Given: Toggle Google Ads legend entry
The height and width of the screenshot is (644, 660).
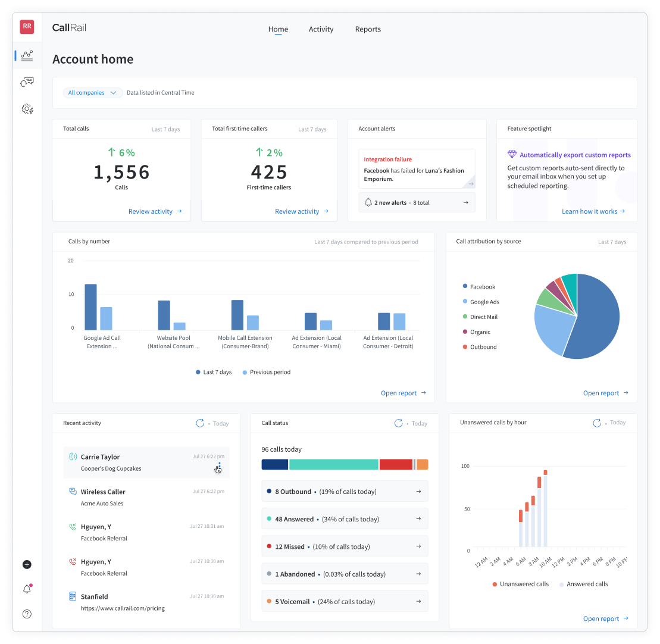Looking at the screenshot, I should (x=481, y=302).
